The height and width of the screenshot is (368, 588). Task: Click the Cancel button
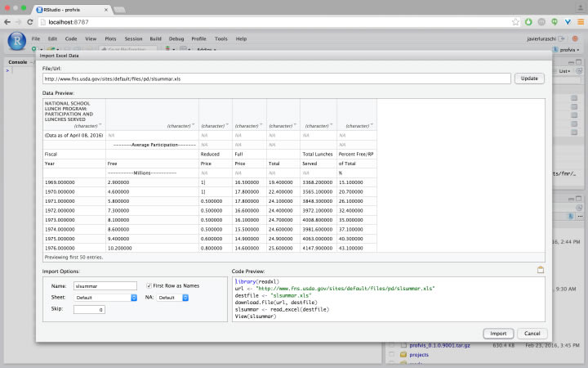(x=531, y=334)
